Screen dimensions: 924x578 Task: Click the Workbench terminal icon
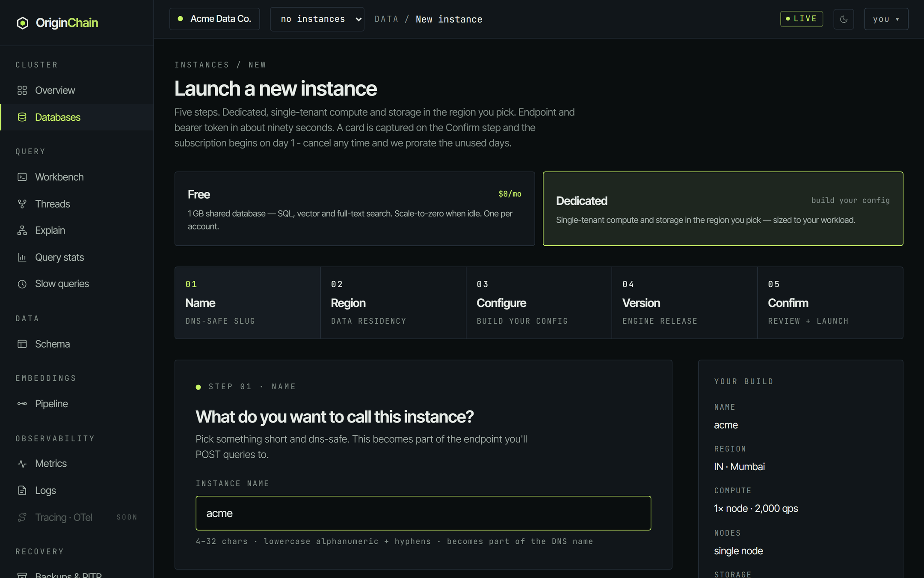click(22, 177)
